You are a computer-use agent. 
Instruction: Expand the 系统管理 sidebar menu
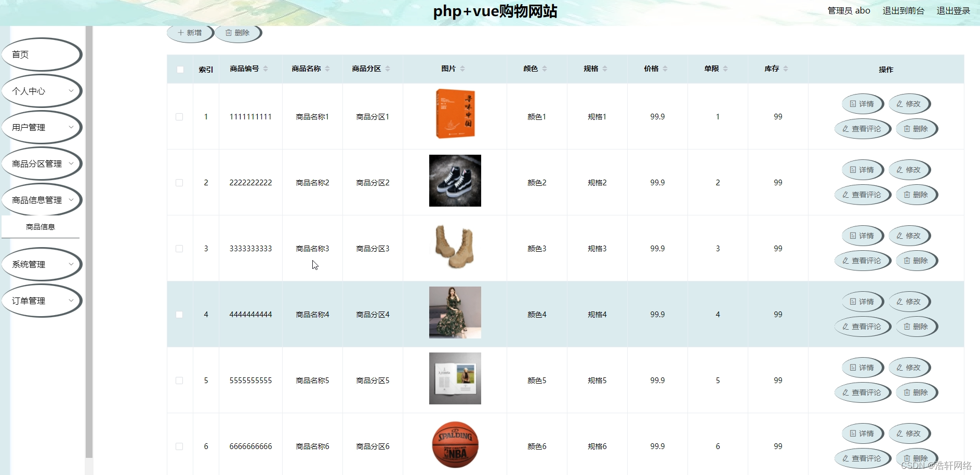point(42,264)
